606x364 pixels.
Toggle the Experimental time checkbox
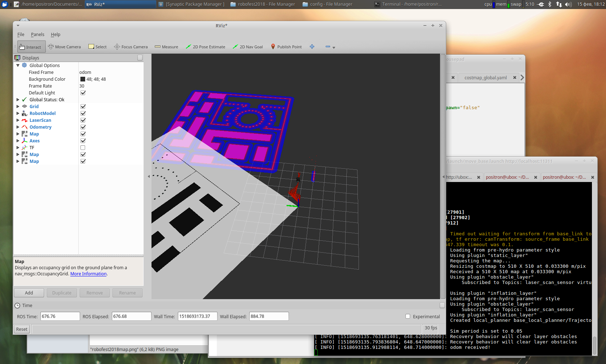pos(408,316)
